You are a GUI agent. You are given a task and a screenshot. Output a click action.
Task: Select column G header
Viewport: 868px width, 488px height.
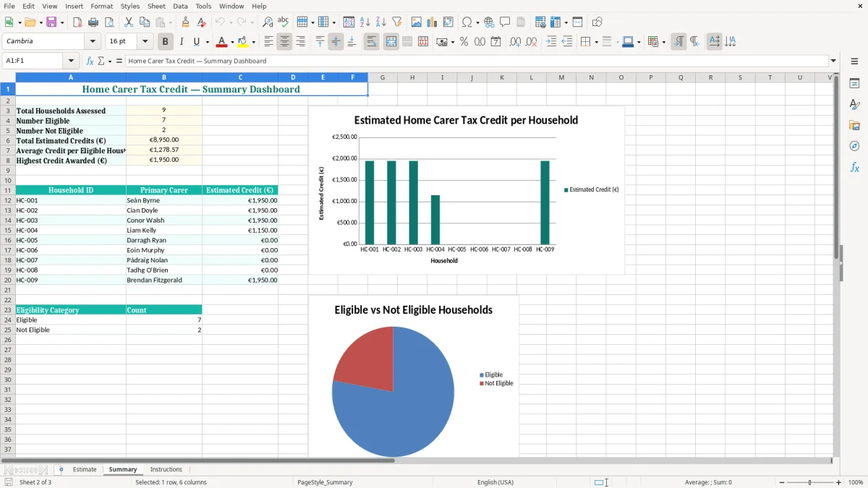tap(383, 77)
